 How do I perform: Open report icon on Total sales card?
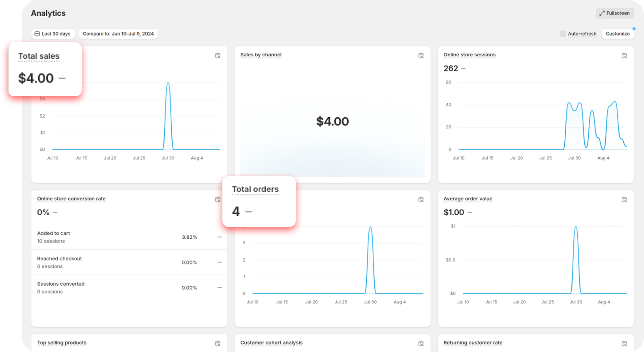click(218, 56)
